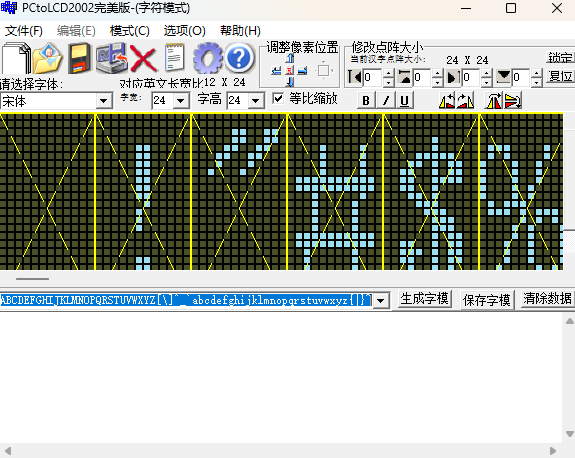
Task: Click the floppy disks with undo arrow icon
Action: (x=111, y=58)
